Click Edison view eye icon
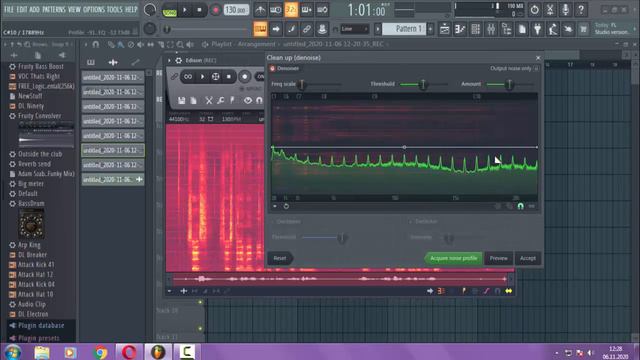This screenshot has width=640, height=360. coord(248,100)
